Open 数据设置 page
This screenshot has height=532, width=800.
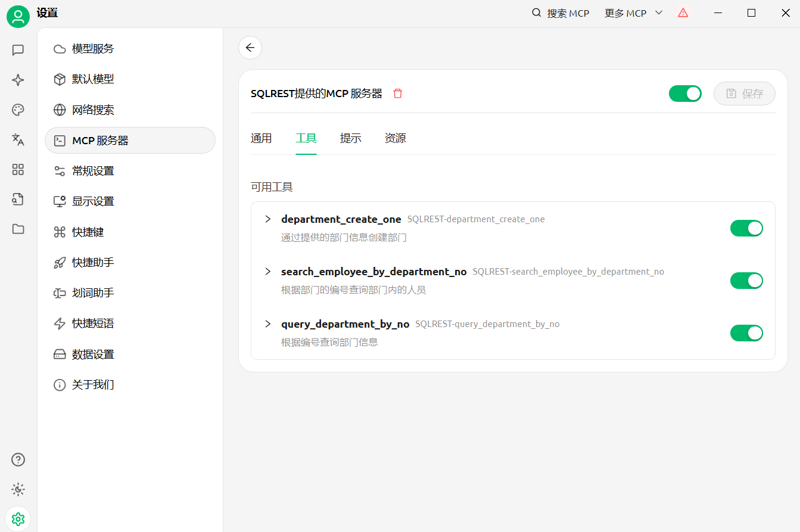(130, 354)
